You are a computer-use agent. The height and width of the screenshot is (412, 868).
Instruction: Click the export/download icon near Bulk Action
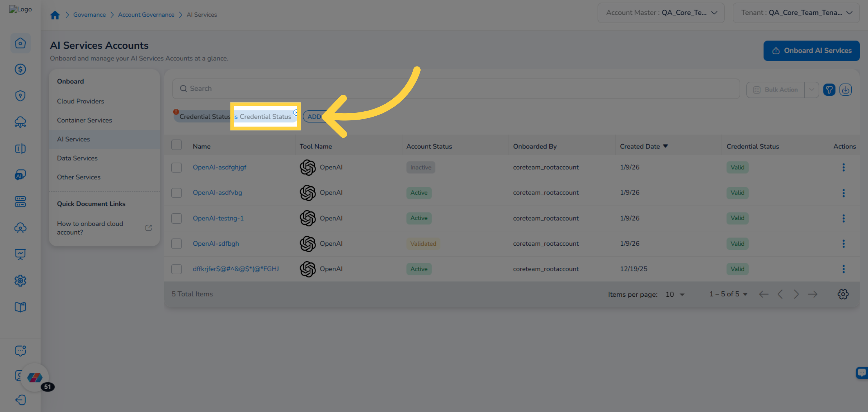846,89
